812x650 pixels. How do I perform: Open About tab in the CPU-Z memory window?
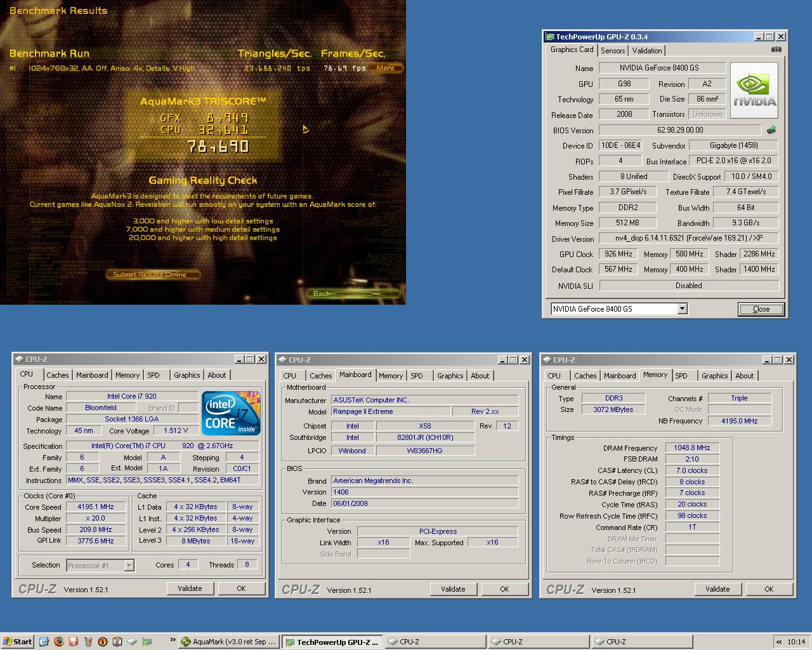pyautogui.click(x=745, y=376)
